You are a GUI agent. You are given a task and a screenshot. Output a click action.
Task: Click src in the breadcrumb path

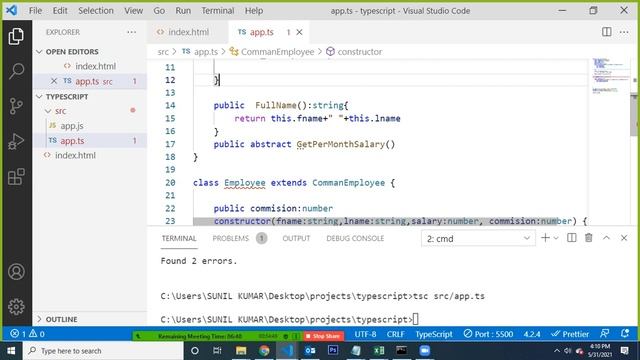(x=163, y=52)
